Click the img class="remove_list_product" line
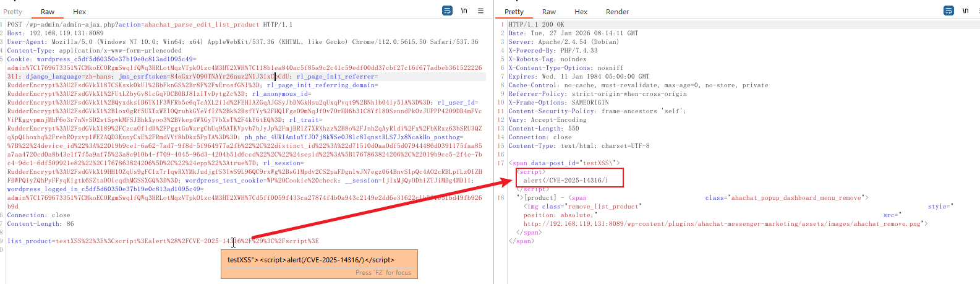The image size is (980, 284). [x=582, y=207]
